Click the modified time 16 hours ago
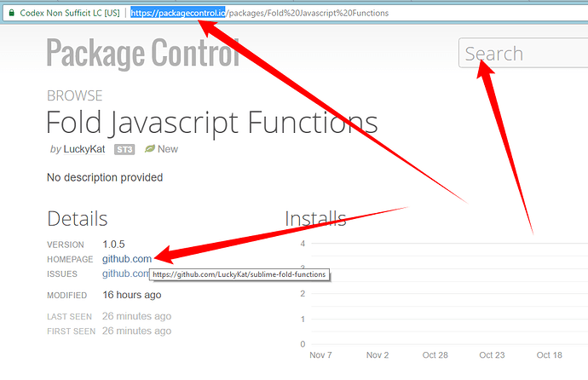 coord(131,295)
